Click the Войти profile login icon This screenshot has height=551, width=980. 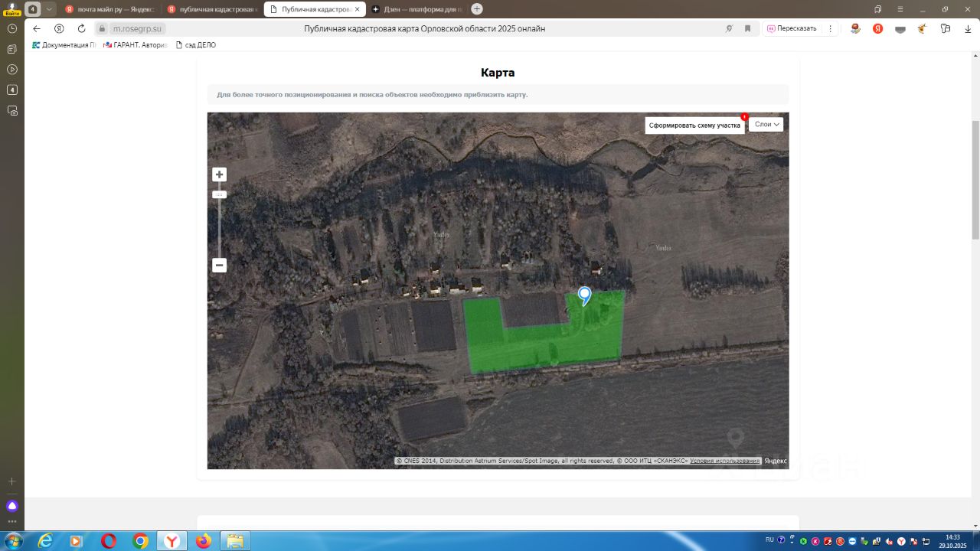[12, 9]
